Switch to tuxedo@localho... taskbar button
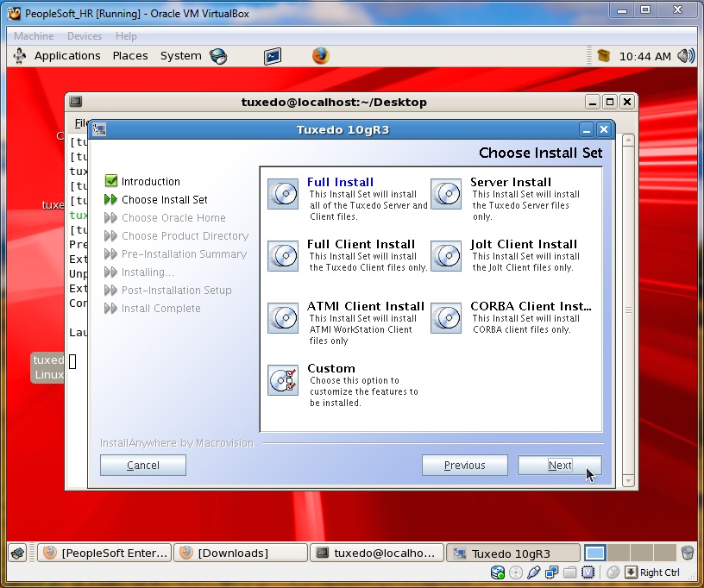Image resolution: width=704 pixels, height=588 pixels. coord(377,553)
